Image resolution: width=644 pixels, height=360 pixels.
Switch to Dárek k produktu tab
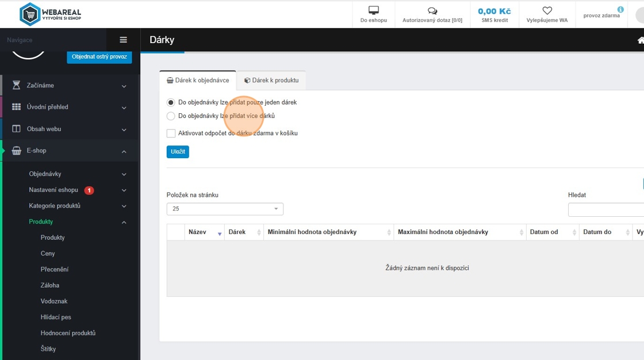pyautogui.click(x=271, y=80)
